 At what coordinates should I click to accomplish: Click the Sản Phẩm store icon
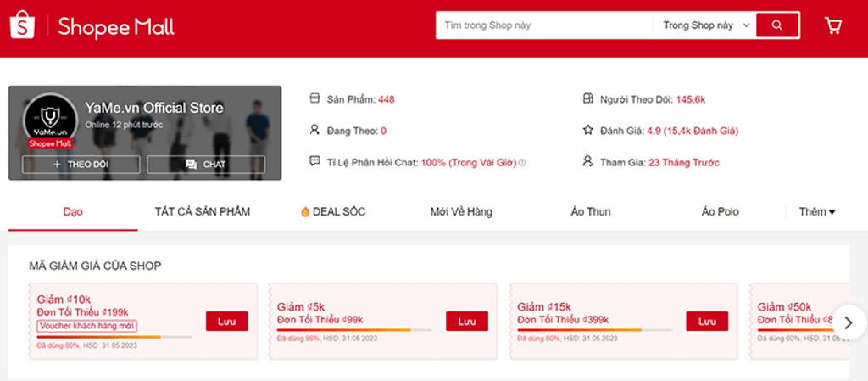coord(314,99)
